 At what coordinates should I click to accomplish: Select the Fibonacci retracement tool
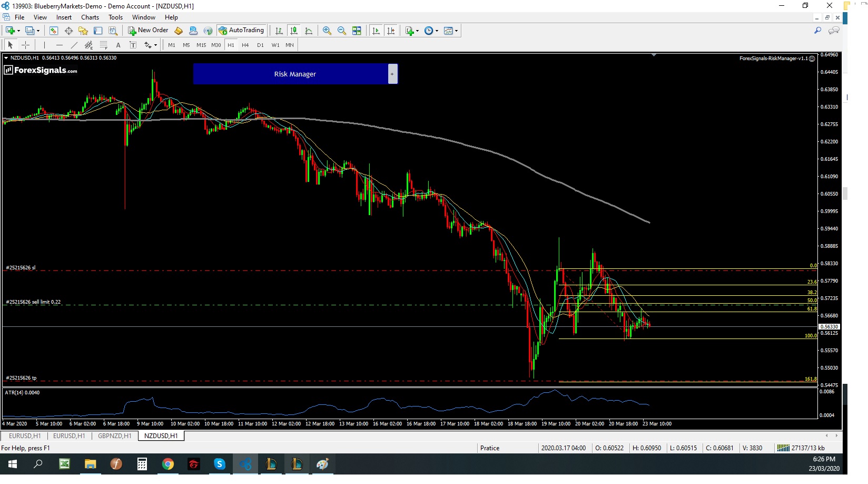tap(104, 45)
